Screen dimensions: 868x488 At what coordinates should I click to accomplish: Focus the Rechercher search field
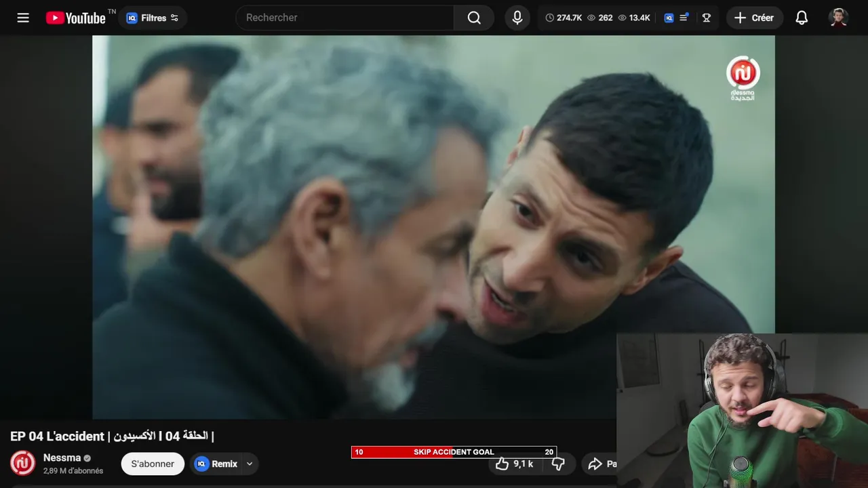(344, 18)
